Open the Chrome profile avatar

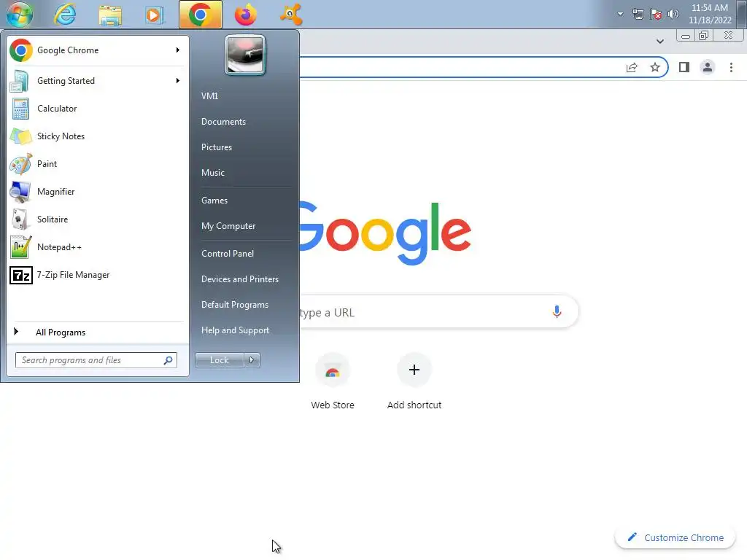[x=708, y=68]
